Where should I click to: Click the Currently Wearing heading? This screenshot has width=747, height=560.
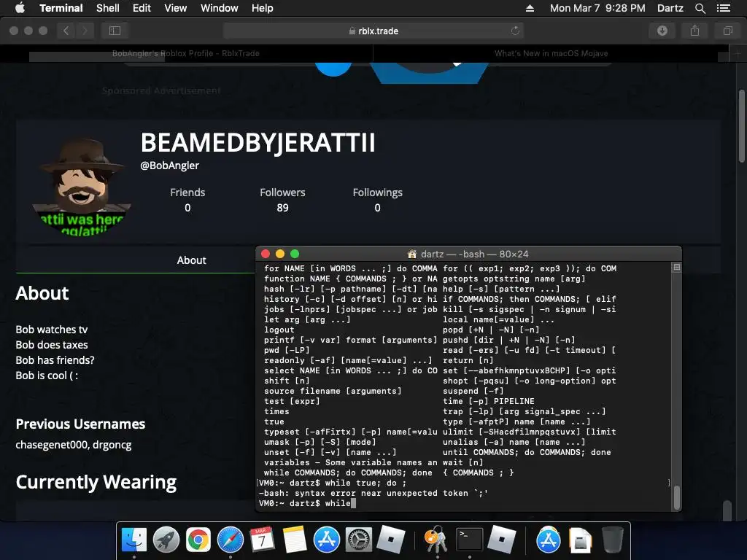pos(96,482)
